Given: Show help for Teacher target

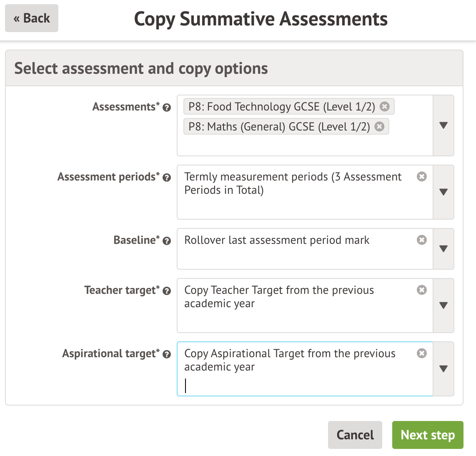Looking at the screenshot, I should tap(167, 291).
